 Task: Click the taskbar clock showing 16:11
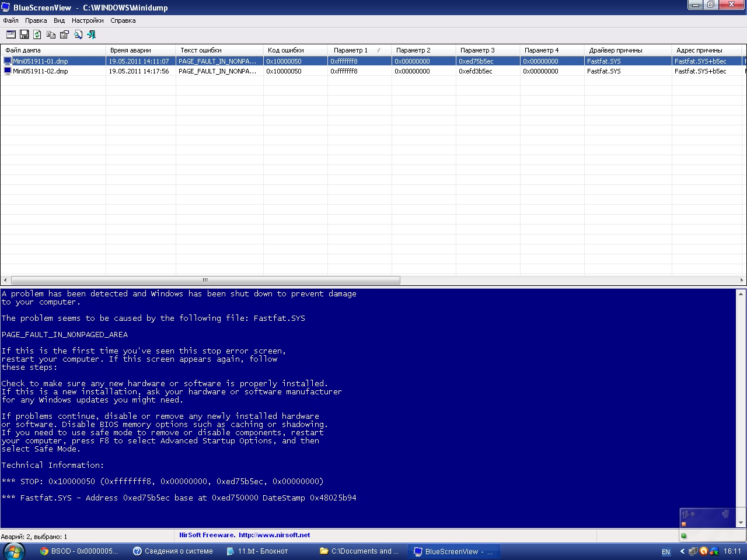coord(732,551)
